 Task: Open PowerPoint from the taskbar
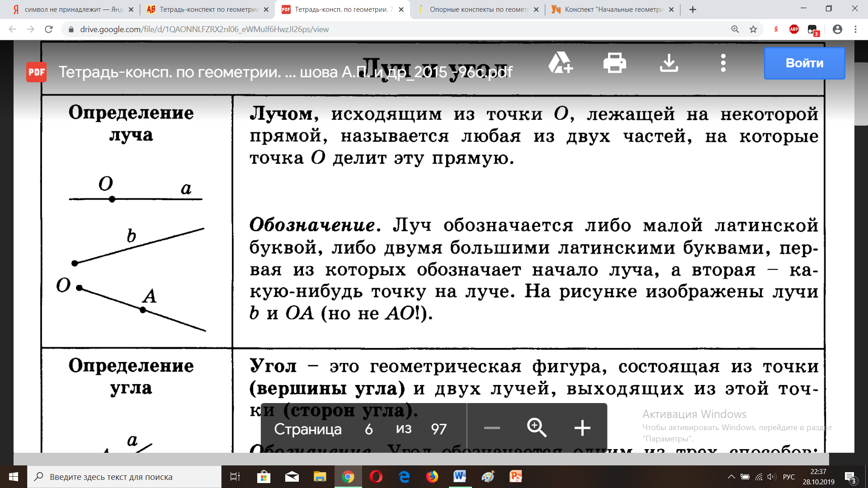[x=516, y=477]
